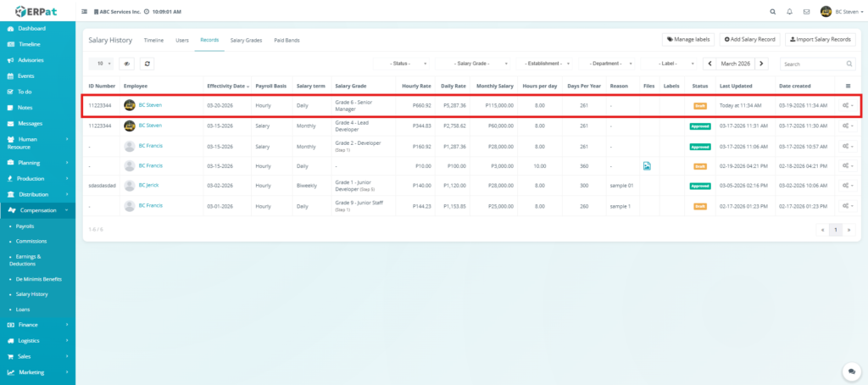Open the Status filter dropdown
868x385 pixels.
pos(402,64)
